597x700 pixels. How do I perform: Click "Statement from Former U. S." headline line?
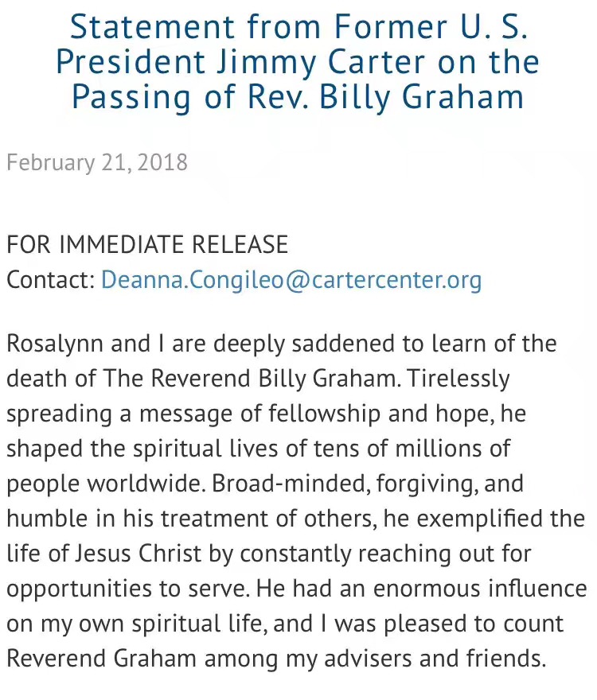coord(298,28)
